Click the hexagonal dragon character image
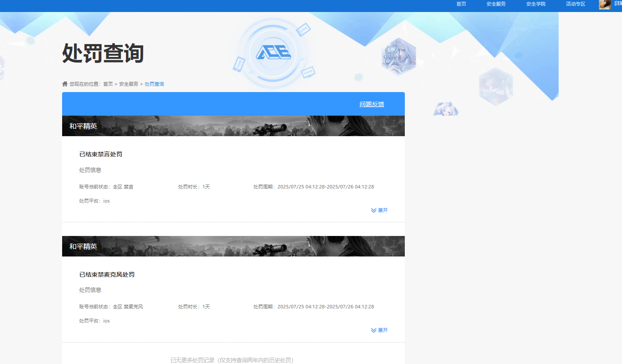This screenshot has height=364, width=622. tap(398, 57)
